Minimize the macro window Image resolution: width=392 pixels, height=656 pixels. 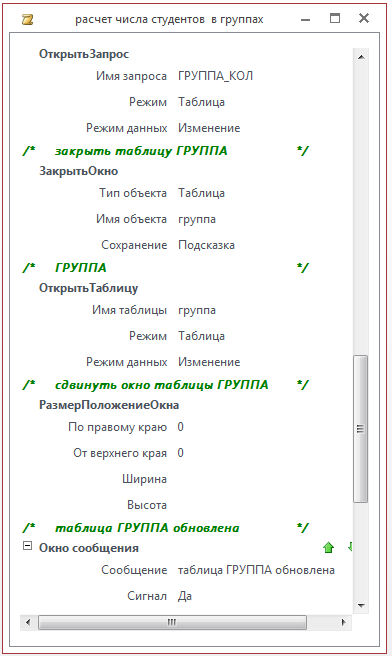306,19
